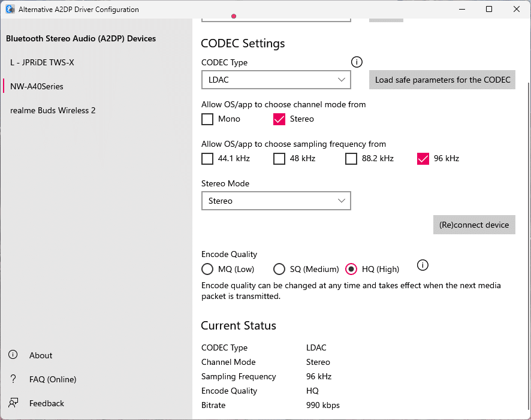The width and height of the screenshot is (531, 420).
Task: Select MQ (Low) encode quality
Action: click(x=207, y=269)
